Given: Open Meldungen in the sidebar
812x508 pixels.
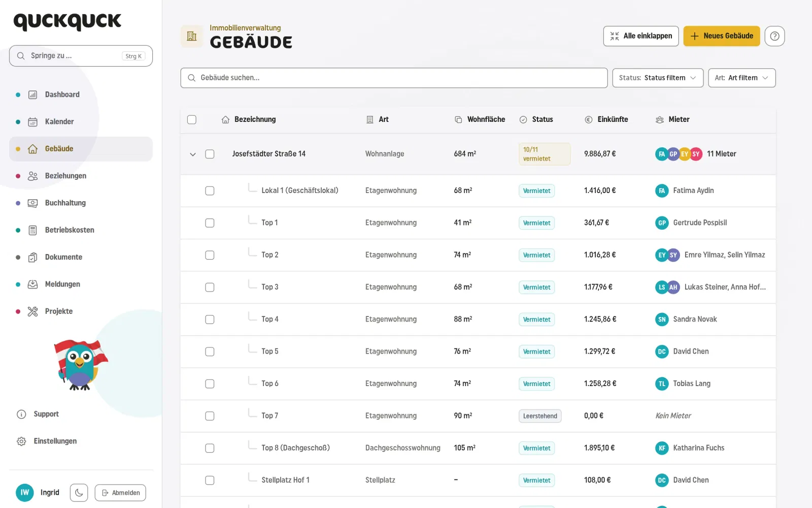Looking at the screenshot, I should point(81,284).
